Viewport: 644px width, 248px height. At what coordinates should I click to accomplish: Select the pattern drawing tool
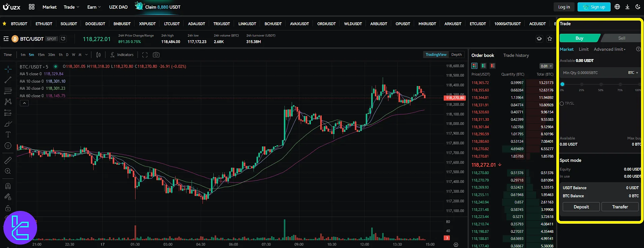point(8,102)
